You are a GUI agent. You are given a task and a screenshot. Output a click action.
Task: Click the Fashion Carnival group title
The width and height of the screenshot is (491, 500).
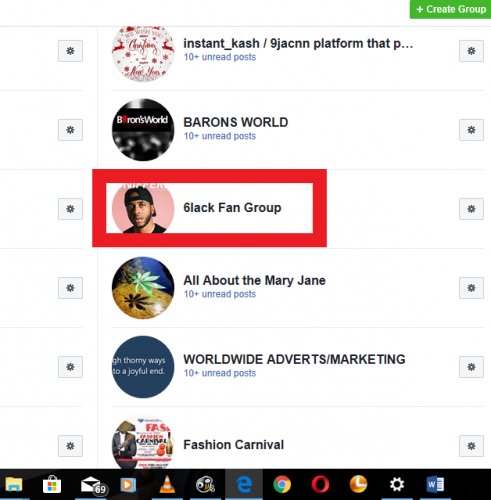[x=234, y=445]
